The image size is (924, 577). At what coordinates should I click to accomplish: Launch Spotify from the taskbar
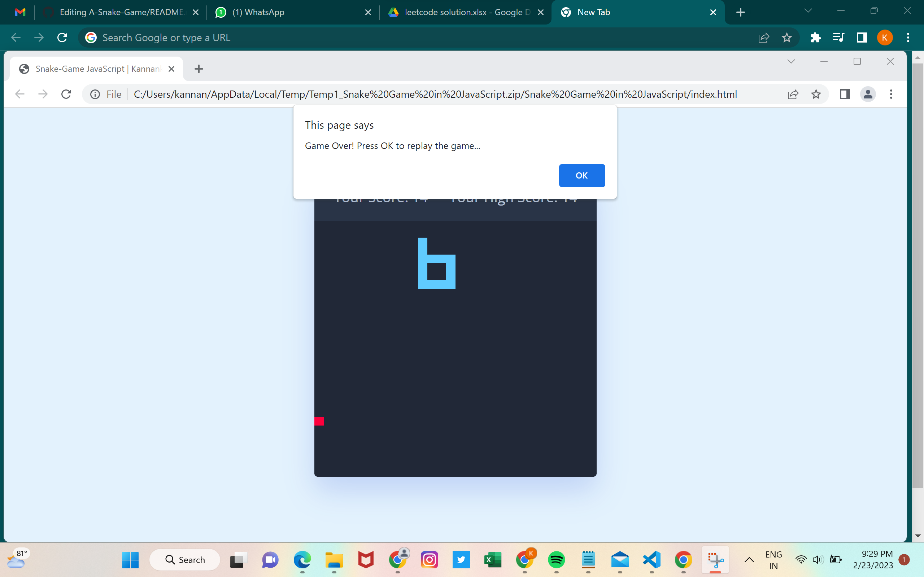click(x=556, y=559)
